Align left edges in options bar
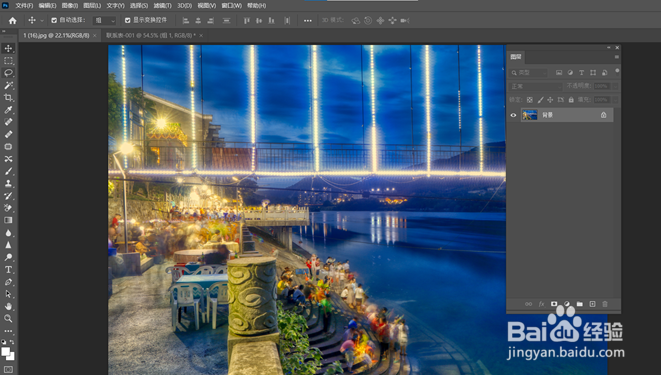The image size is (661, 375). click(x=185, y=20)
